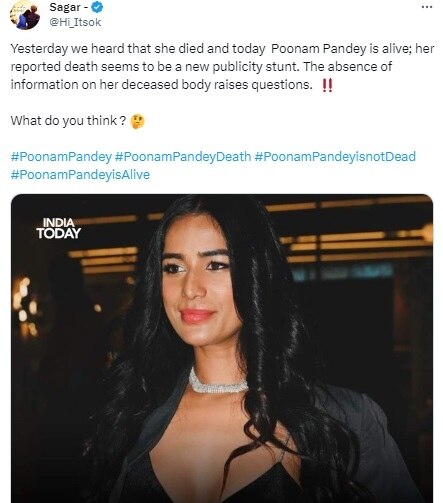
Task: Open the #PoonamPandey hashtag
Action: [x=61, y=157]
